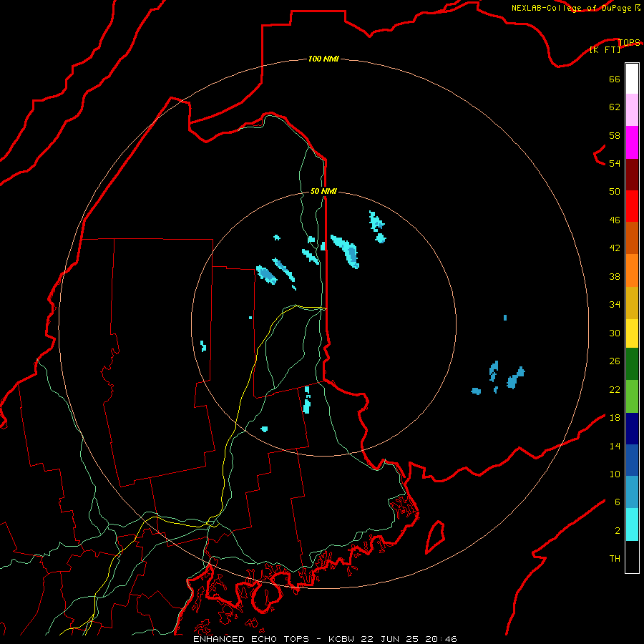Click the 20:46 timestamp text

click(441, 639)
